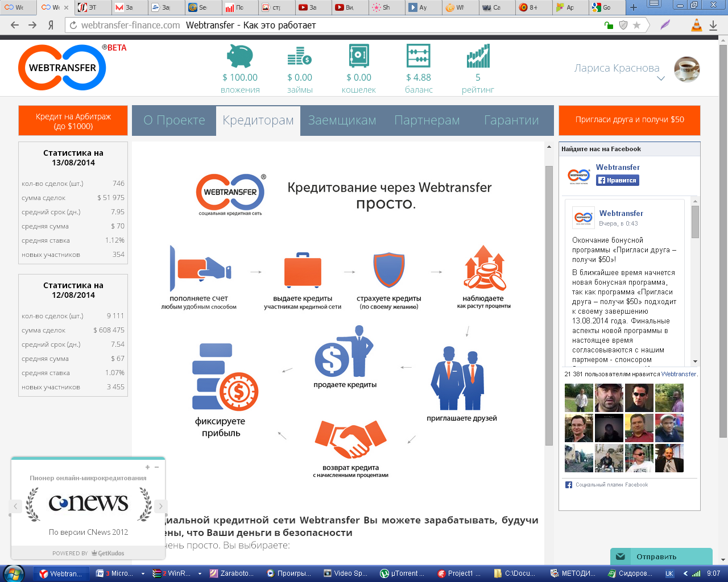
Task: Click the piggy bank investments icon
Action: pyautogui.click(x=240, y=56)
